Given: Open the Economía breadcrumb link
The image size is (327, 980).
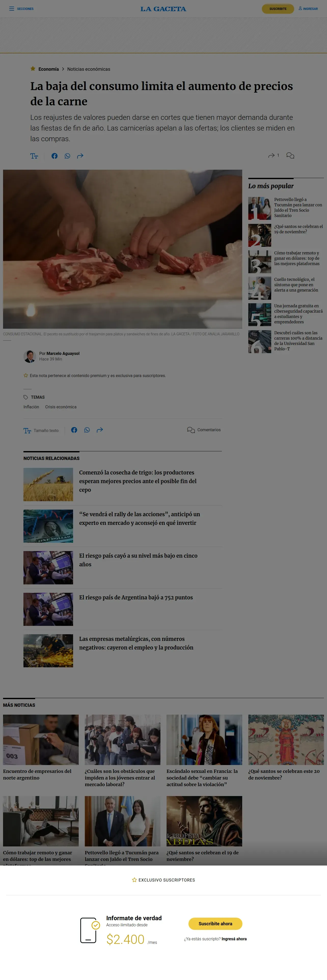Looking at the screenshot, I should click(x=49, y=69).
